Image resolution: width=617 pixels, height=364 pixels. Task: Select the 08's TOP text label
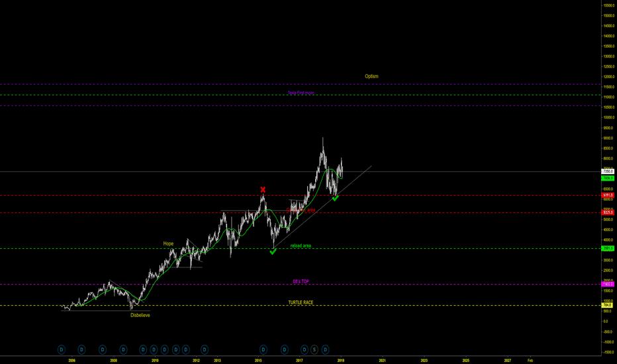(x=301, y=281)
